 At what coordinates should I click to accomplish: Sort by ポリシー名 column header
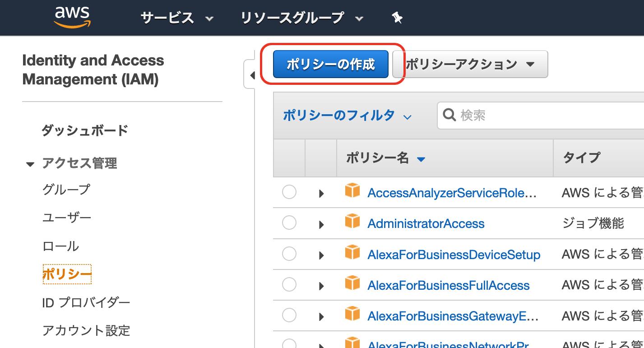pos(386,158)
